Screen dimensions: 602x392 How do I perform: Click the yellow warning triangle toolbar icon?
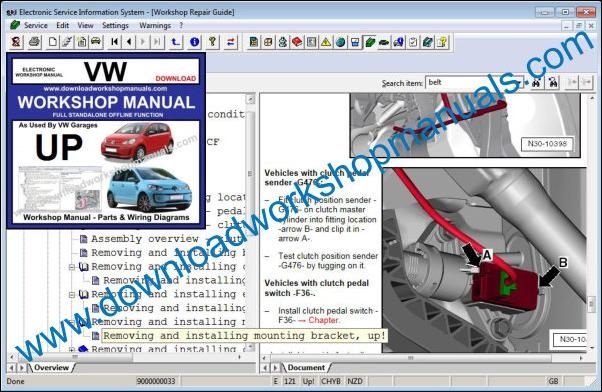point(326,41)
